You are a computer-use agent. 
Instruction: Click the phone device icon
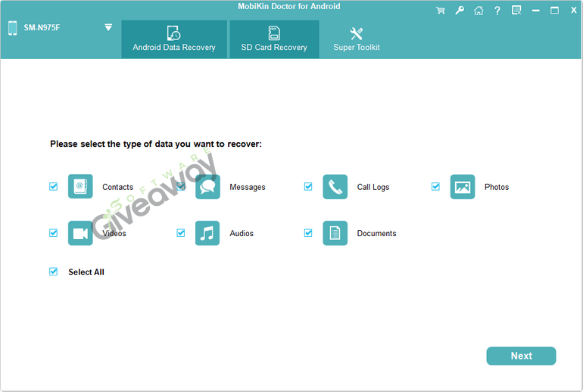tap(13, 28)
